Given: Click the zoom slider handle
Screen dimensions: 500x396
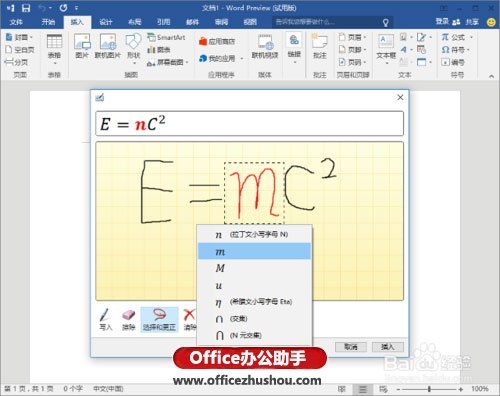Looking at the screenshot, I should point(429,389).
